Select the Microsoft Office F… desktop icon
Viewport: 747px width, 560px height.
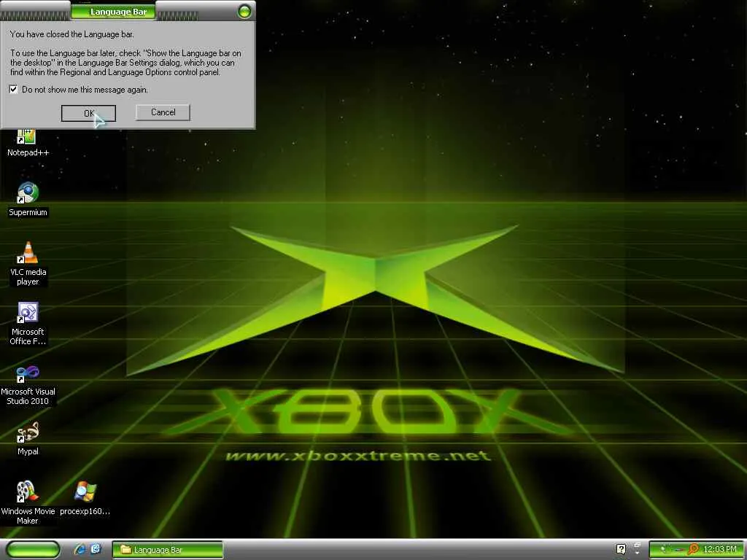point(28,324)
